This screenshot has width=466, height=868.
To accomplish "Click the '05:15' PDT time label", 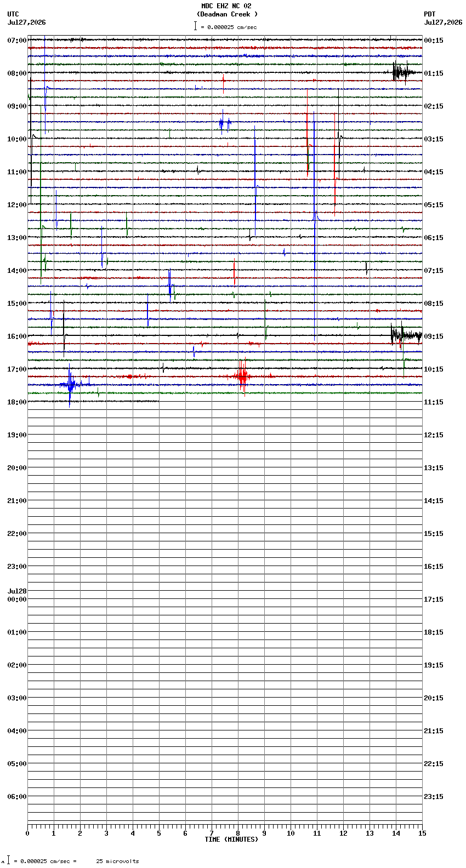I will point(434,205).
